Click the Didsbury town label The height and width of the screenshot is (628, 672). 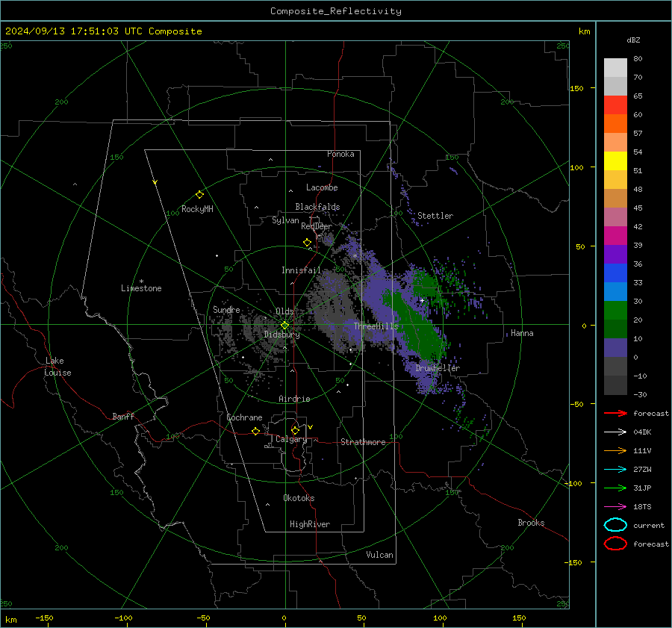(x=281, y=335)
